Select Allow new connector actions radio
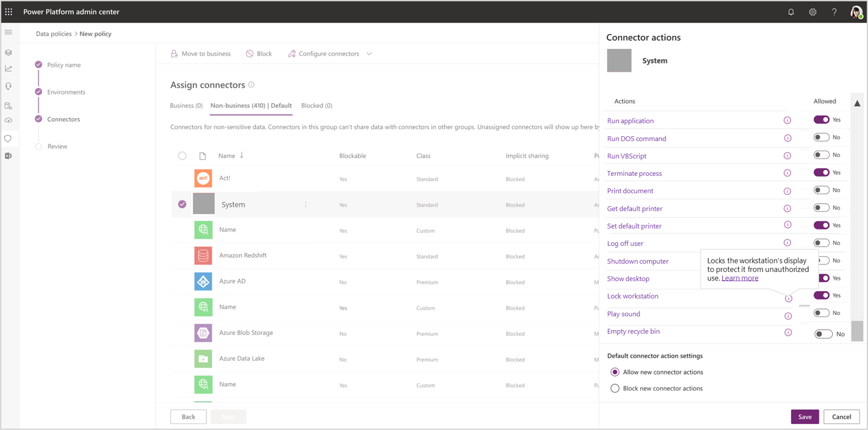 (x=615, y=372)
